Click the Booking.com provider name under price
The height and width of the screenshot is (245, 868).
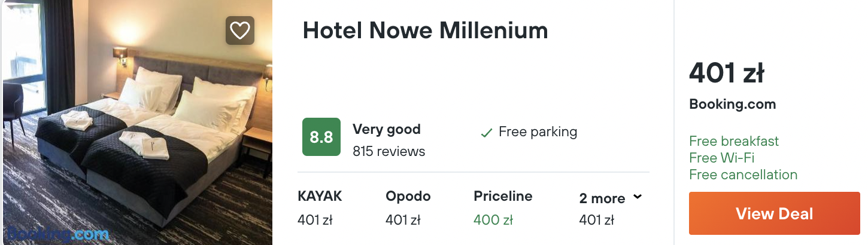click(732, 104)
